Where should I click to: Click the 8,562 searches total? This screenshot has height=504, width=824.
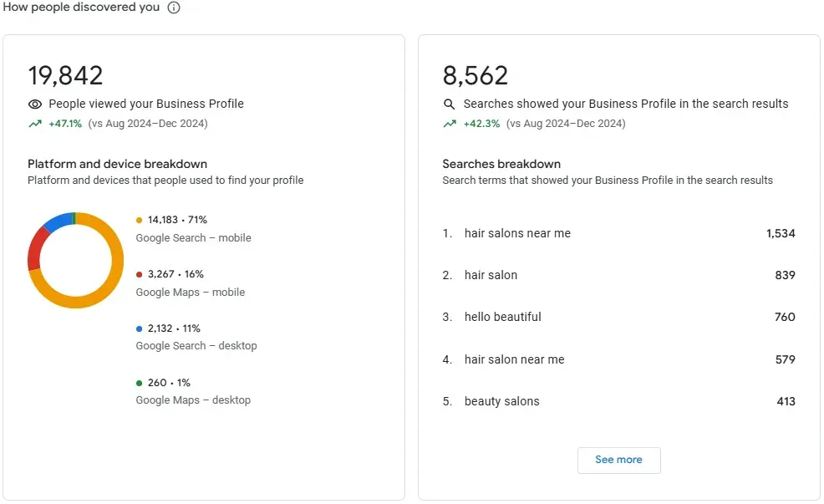(476, 75)
